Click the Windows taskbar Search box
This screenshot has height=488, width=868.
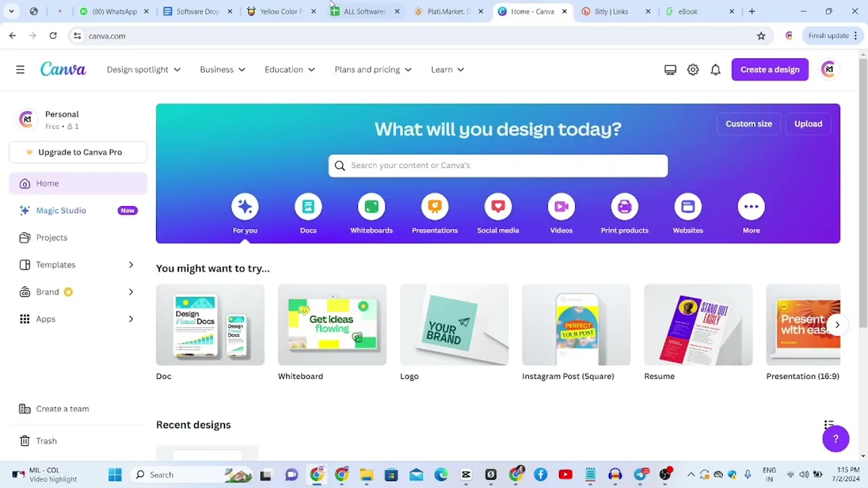[x=193, y=474]
